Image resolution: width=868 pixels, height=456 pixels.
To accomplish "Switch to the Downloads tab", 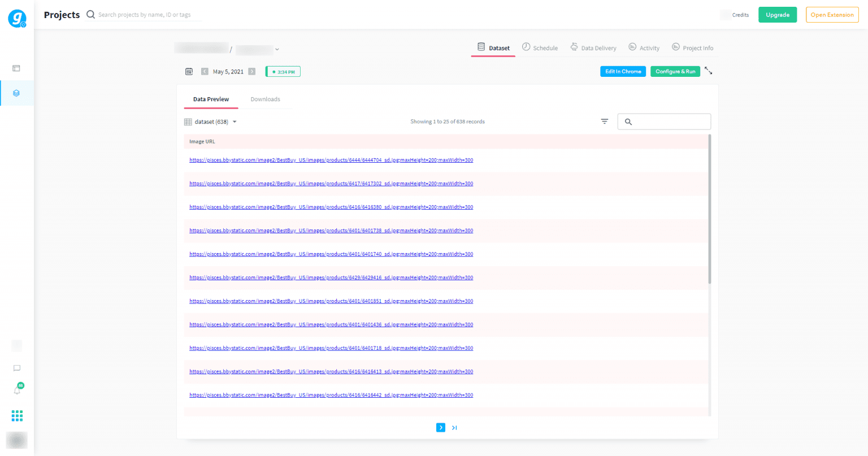I will 265,99.
